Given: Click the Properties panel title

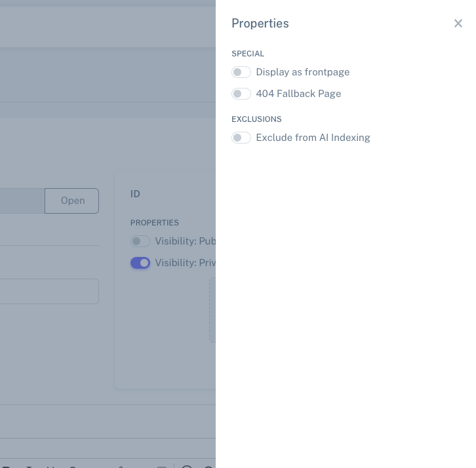Looking at the screenshot, I should click(260, 24).
